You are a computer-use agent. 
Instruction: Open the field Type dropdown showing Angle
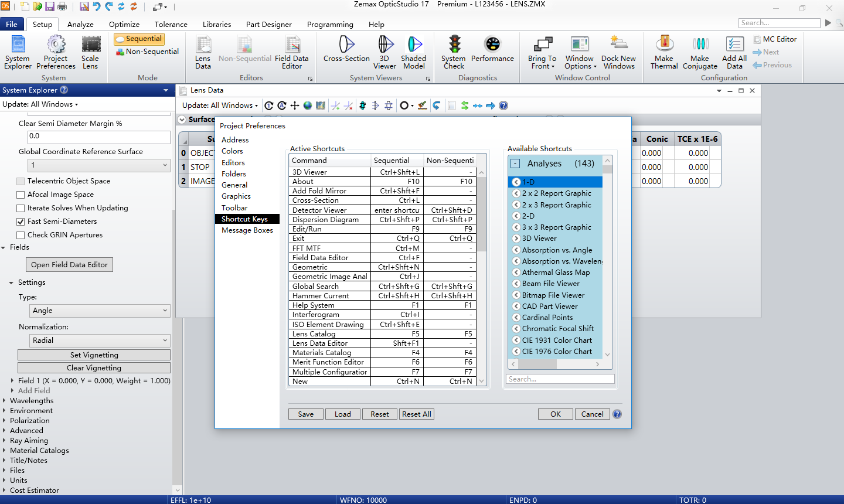(x=99, y=311)
